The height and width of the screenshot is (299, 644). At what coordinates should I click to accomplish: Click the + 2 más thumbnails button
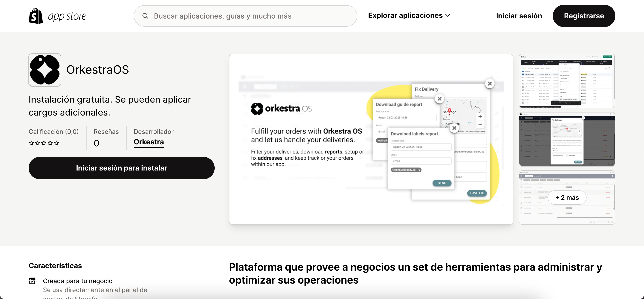[x=567, y=198]
